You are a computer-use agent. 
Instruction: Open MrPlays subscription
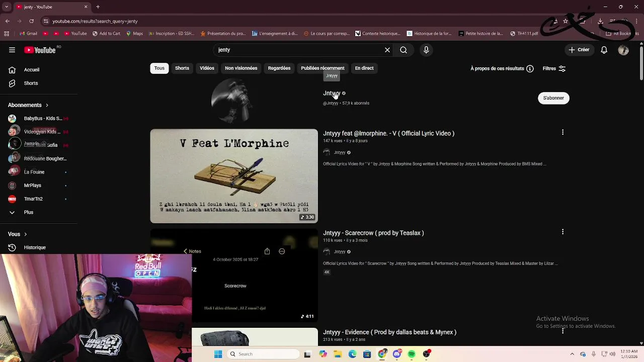pos(39,186)
